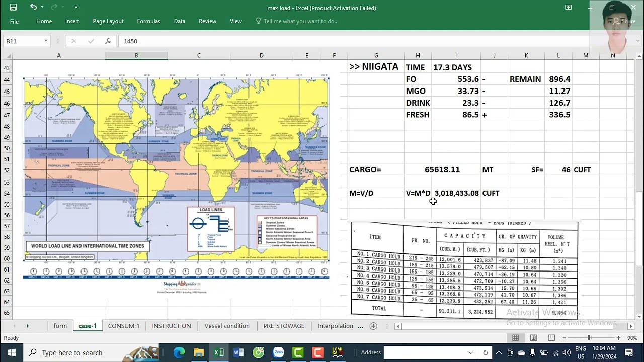The width and height of the screenshot is (644, 362).
Task: Select the cell with 3,018,433.08
Action: 456,193
